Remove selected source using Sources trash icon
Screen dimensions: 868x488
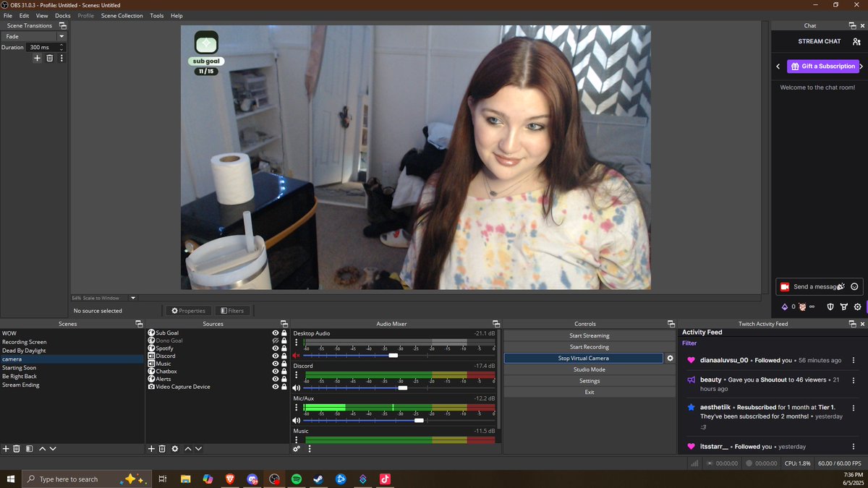click(162, 449)
